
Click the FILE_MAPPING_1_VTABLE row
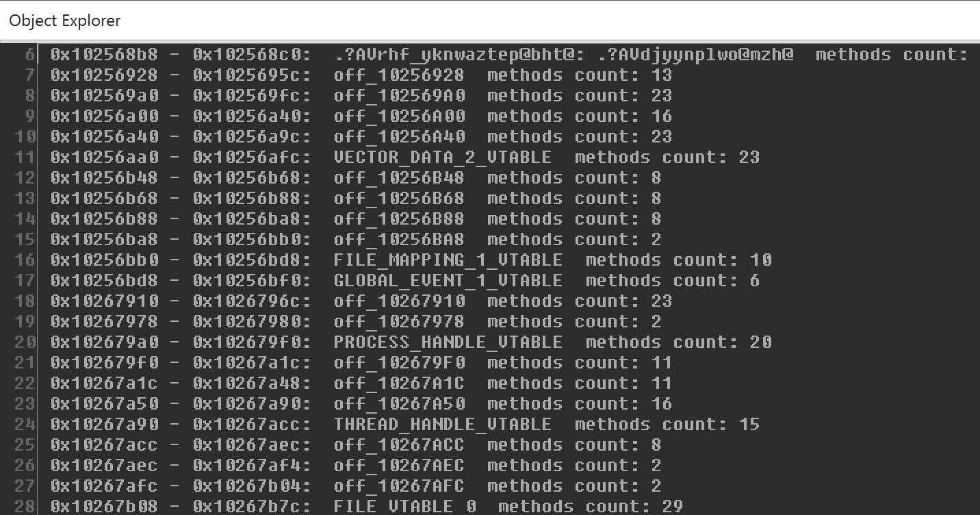411,260
